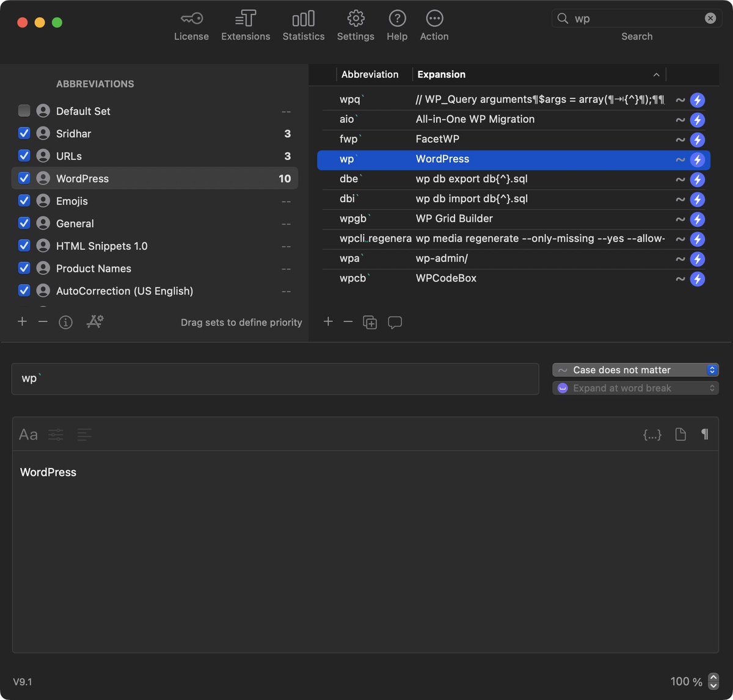Uncheck the Emojis set checkbox

(24, 200)
